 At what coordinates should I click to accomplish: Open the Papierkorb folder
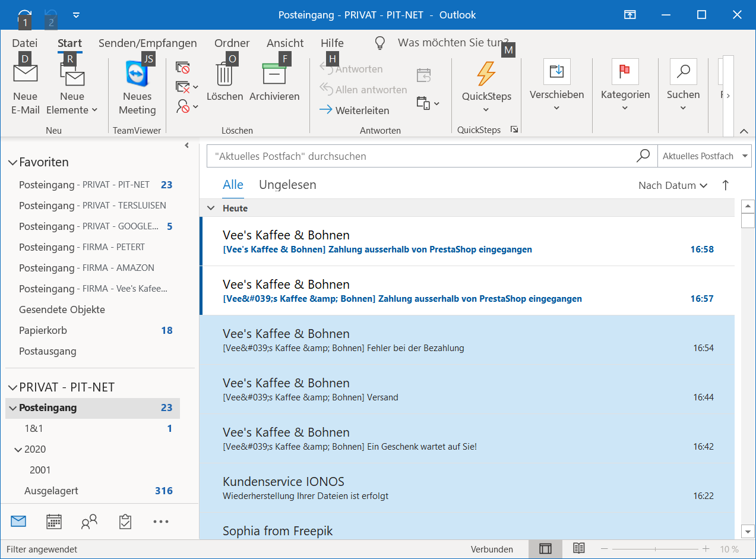pos(43,330)
